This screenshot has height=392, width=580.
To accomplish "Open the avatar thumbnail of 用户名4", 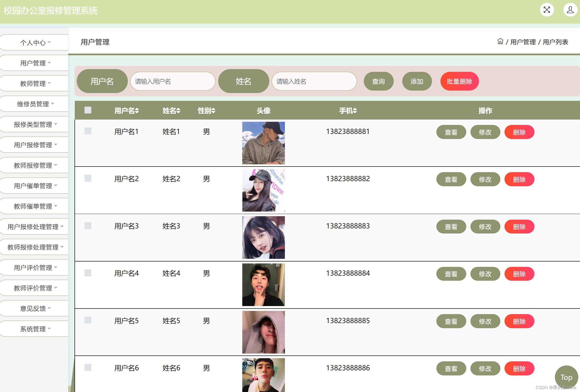I will pyautogui.click(x=263, y=285).
